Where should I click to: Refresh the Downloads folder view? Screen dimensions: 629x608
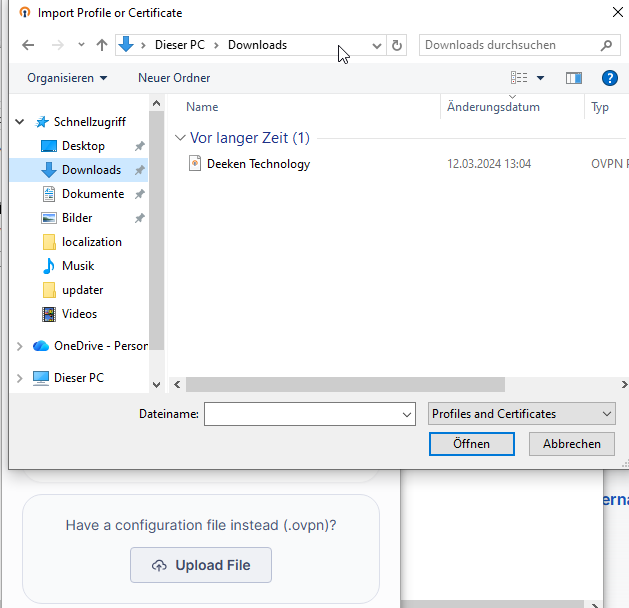point(397,45)
